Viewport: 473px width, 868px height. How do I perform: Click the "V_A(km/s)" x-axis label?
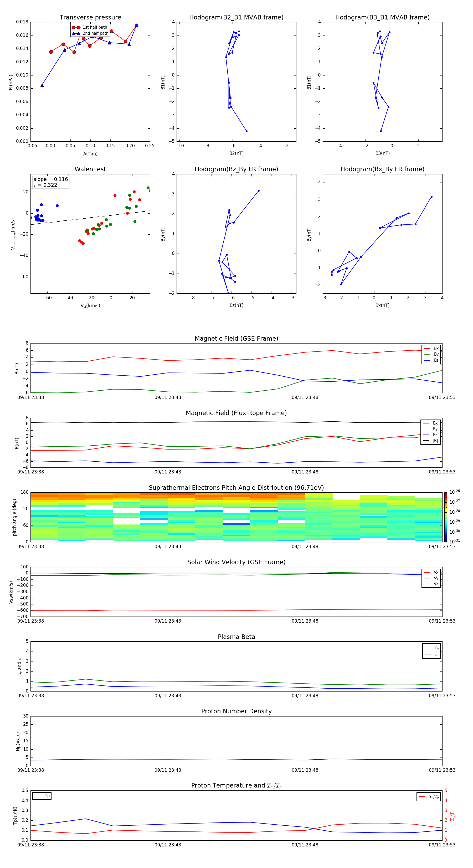[90, 306]
